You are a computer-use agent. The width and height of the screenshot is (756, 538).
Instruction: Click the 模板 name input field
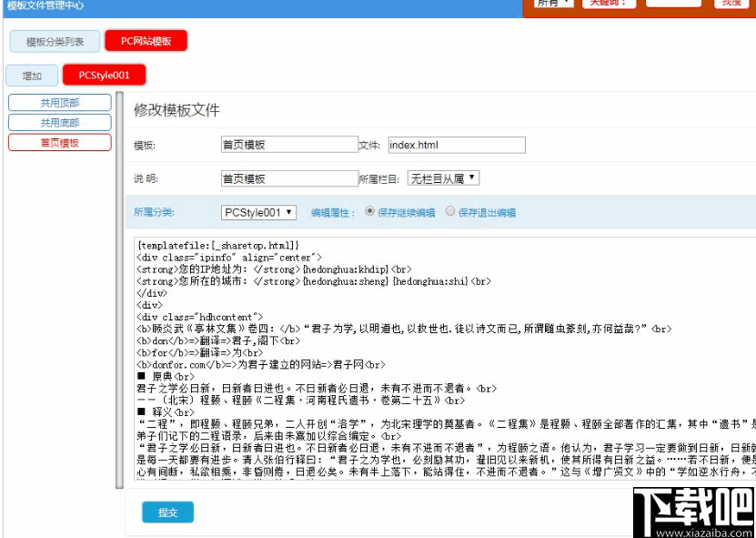(289, 144)
